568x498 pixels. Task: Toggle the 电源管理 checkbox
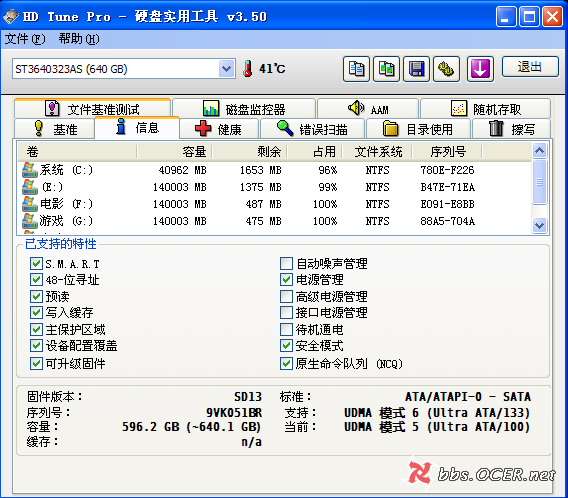tap(286, 279)
